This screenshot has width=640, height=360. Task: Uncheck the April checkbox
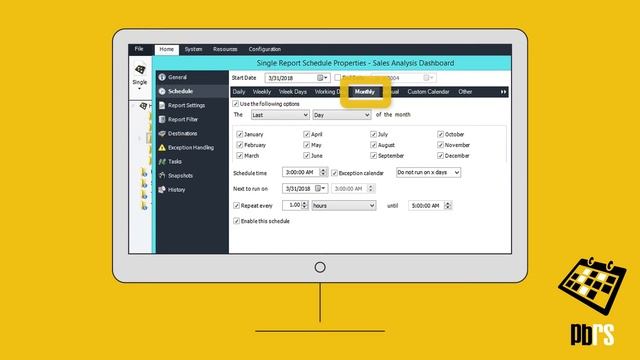(307, 134)
